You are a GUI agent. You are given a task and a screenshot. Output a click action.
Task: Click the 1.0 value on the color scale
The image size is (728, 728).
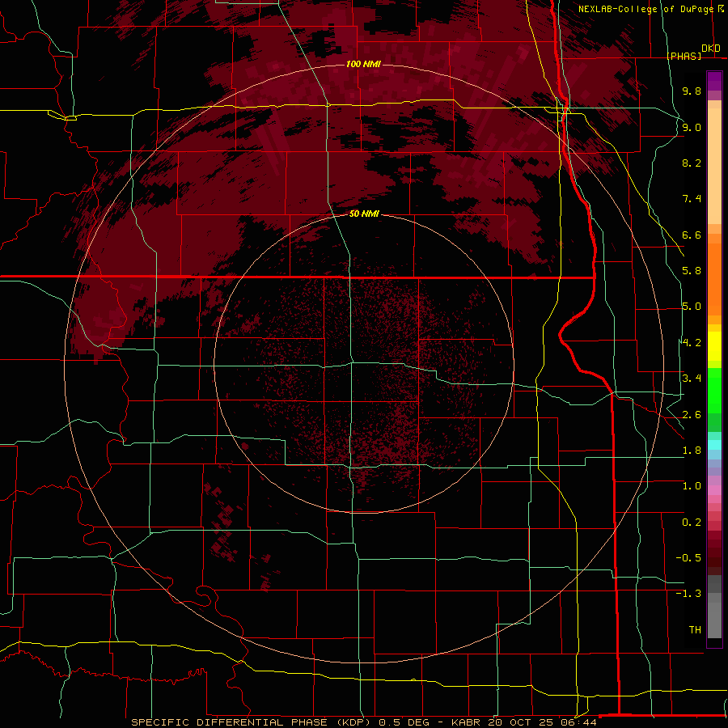pyautogui.click(x=692, y=486)
